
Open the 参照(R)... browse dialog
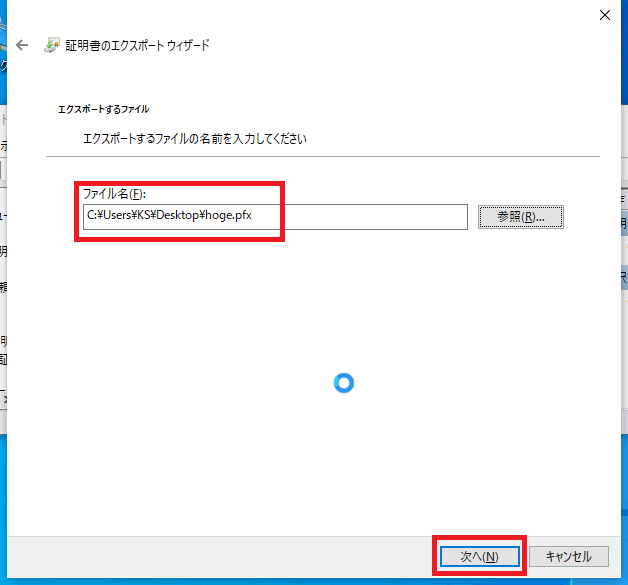click(521, 217)
